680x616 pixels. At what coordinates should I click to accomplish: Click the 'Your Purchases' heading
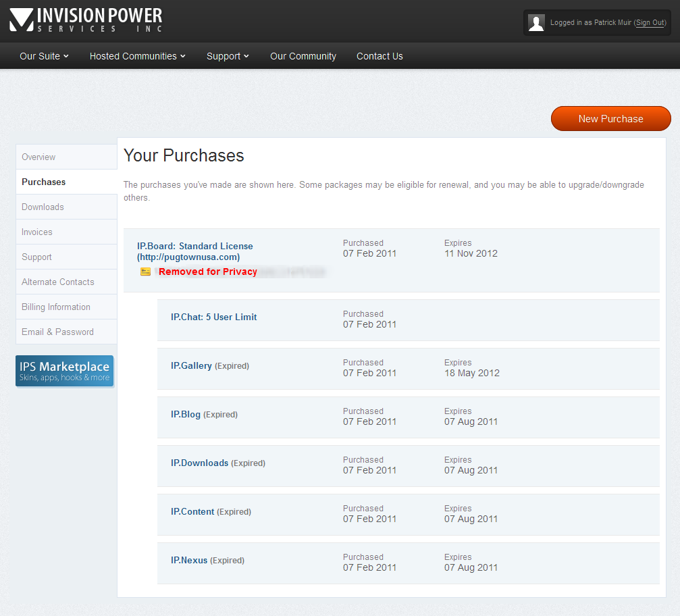pyautogui.click(x=184, y=155)
